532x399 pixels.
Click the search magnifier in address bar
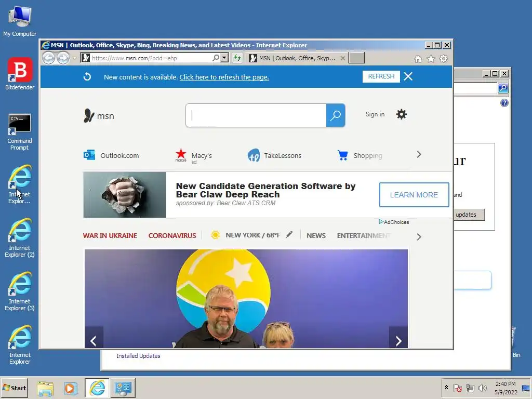click(216, 58)
